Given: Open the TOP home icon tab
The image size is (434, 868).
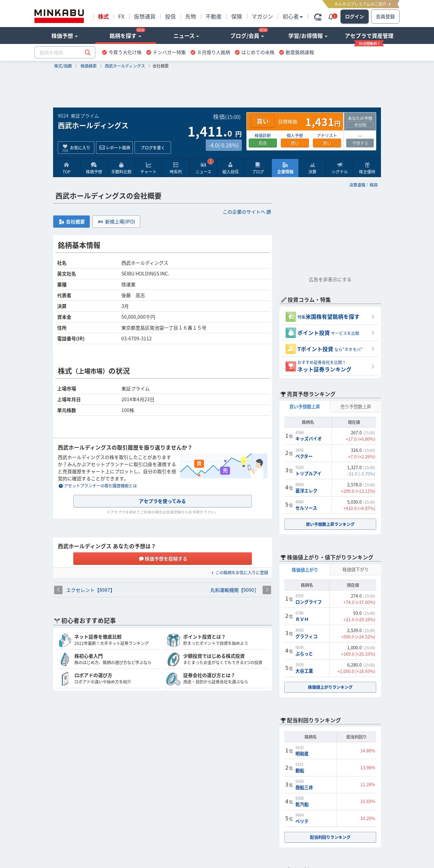Looking at the screenshot, I should [67, 168].
